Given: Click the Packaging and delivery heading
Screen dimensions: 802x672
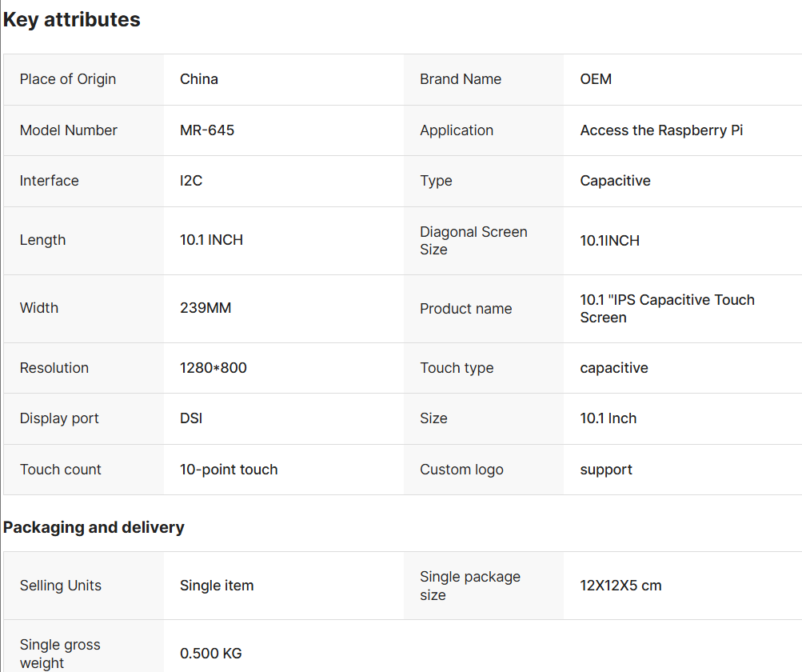Looking at the screenshot, I should click(x=94, y=527).
